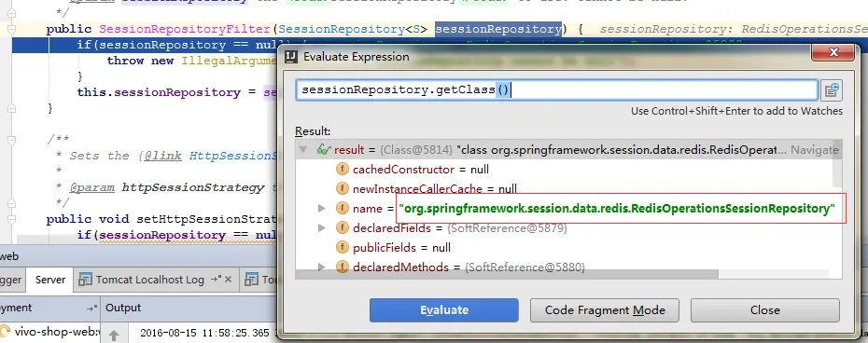
Task: Click the horizontal scrollbar of Result tree
Action: click(x=507, y=274)
